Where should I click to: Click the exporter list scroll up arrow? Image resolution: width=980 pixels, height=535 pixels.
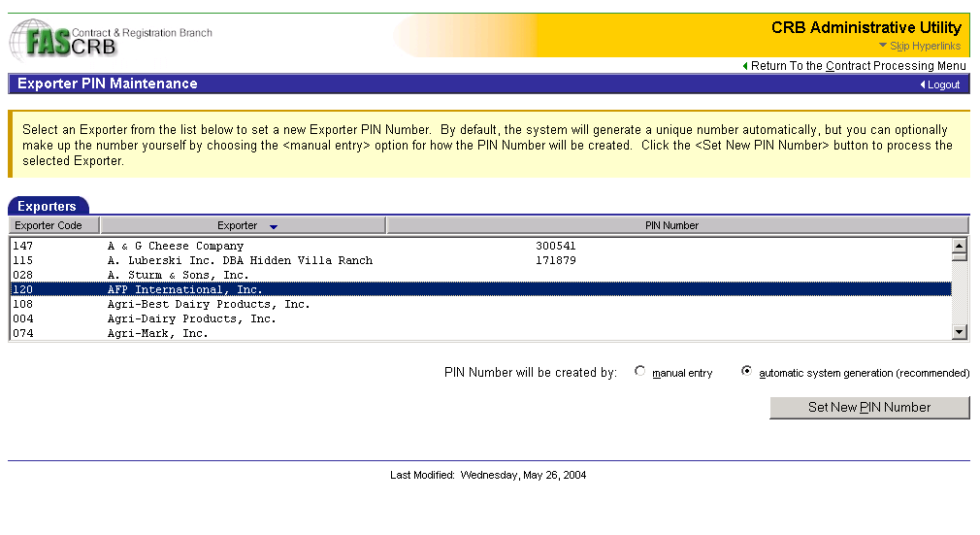[960, 245]
